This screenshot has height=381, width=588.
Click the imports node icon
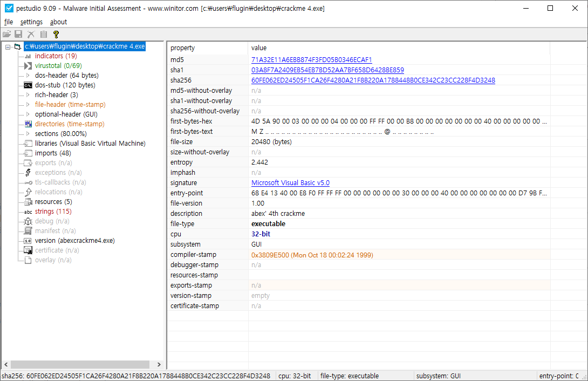[x=28, y=153]
